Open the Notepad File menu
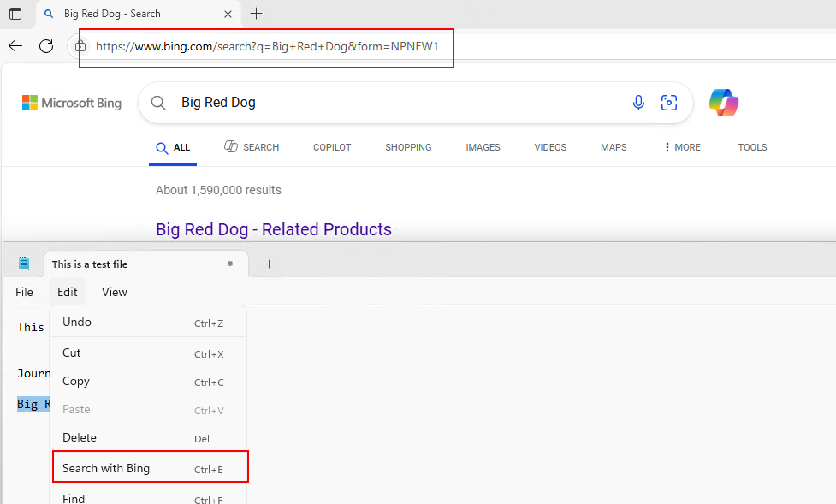836x504 pixels. click(x=24, y=292)
